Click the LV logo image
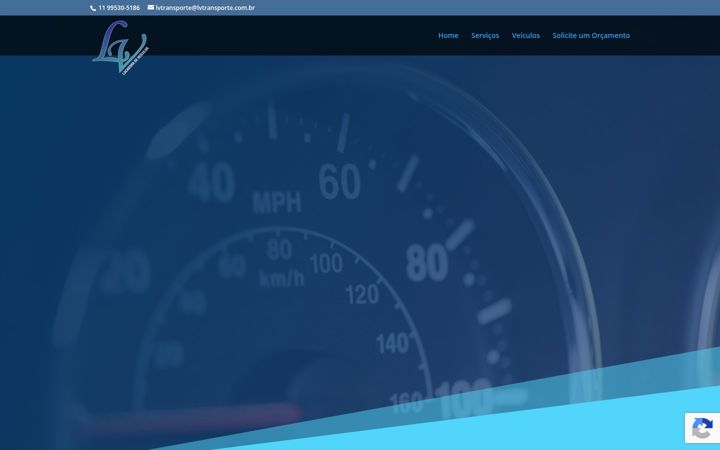Screen dimensions: 720x450 (121, 48)
